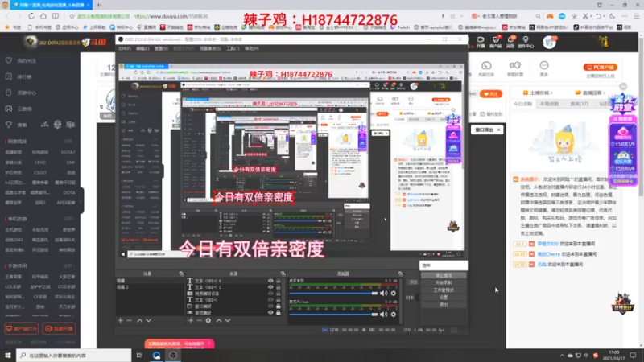This screenshot has width=644, height=362.
Task: Toggle lock on 文本 (GDI+) 5 source
Action: [x=279, y=281]
